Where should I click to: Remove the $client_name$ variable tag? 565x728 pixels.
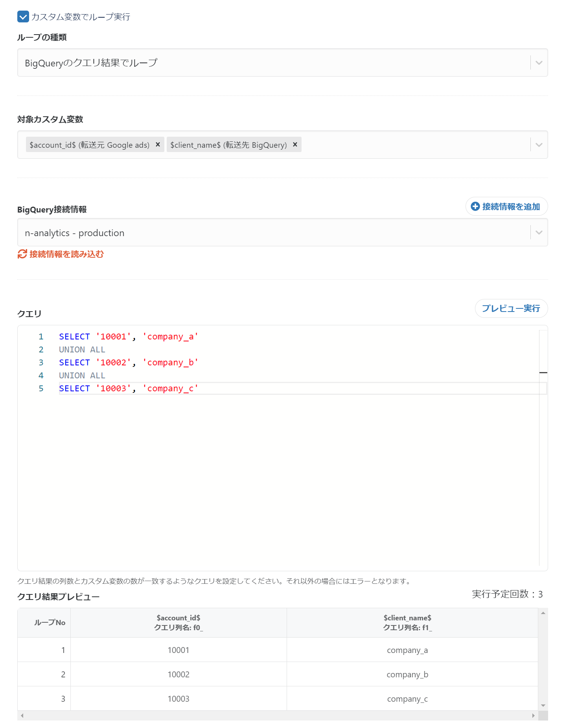tap(295, 145)
